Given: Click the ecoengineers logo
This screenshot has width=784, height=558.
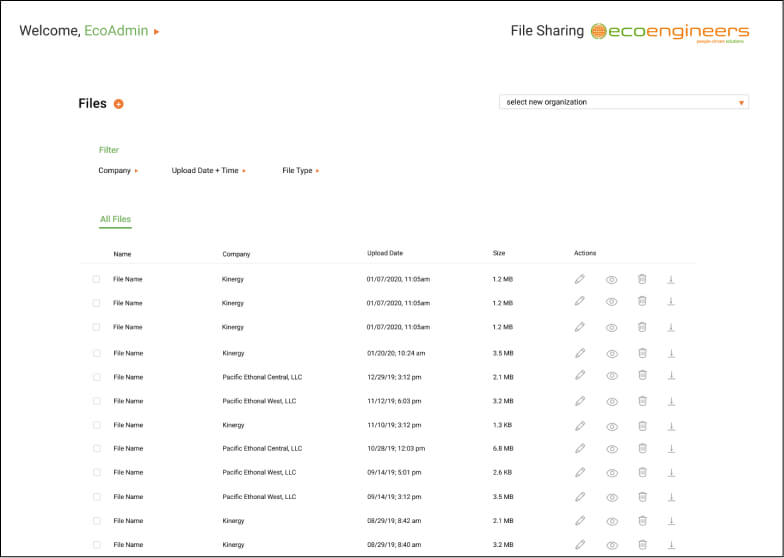Looking at the screenshot, I should pos(670,32).
